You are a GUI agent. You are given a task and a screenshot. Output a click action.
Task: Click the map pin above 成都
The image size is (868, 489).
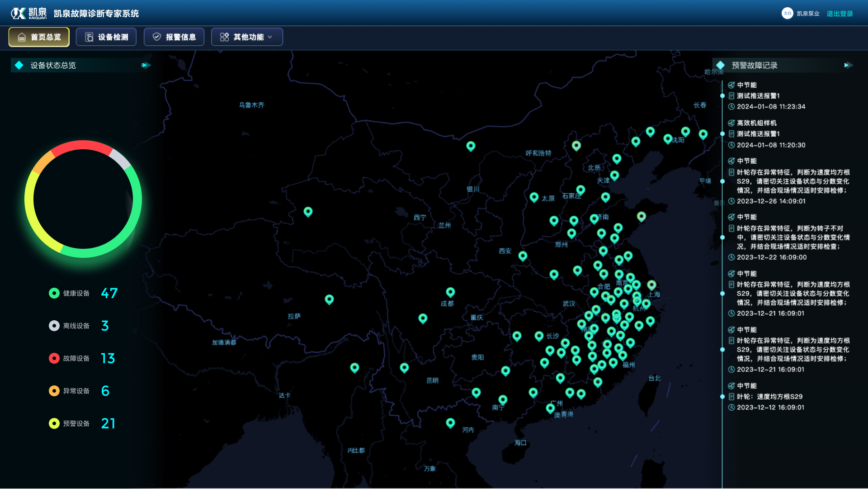click(x=450, y=292)
